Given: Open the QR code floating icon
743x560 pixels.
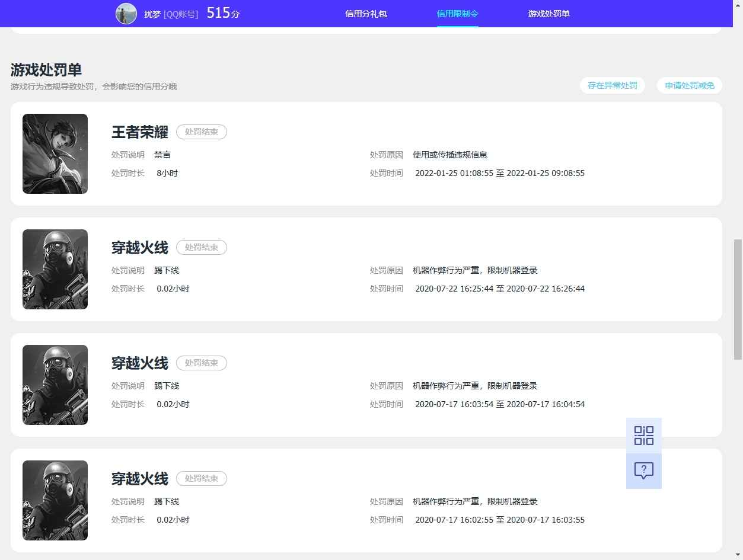Looking at the screenshot, I should click(x=644, y=436).
